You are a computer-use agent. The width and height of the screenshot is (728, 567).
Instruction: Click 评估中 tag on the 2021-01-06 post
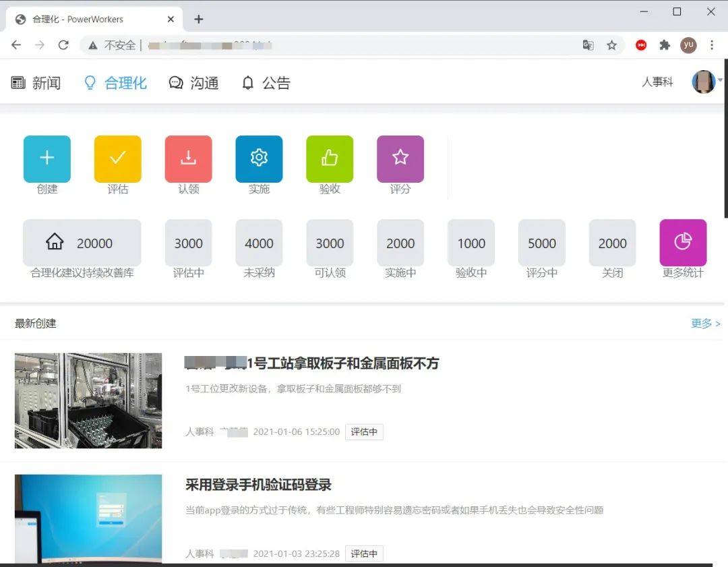point(364,432)
